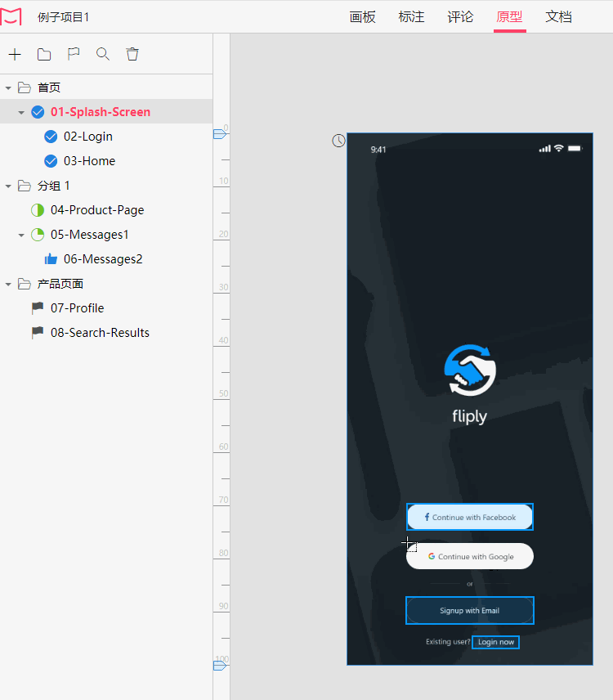Collapse the 05-Messages1 tree arrow
This screenshot has width=613, height=700.
pyautogui.click(x=21, y=236)
